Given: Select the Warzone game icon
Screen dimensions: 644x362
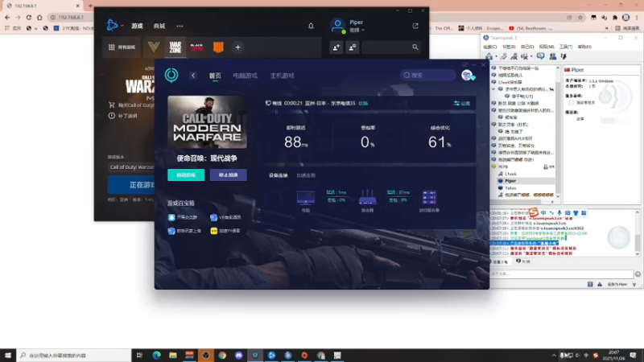Looking at the screenshot, I should [x=175, y=47].
